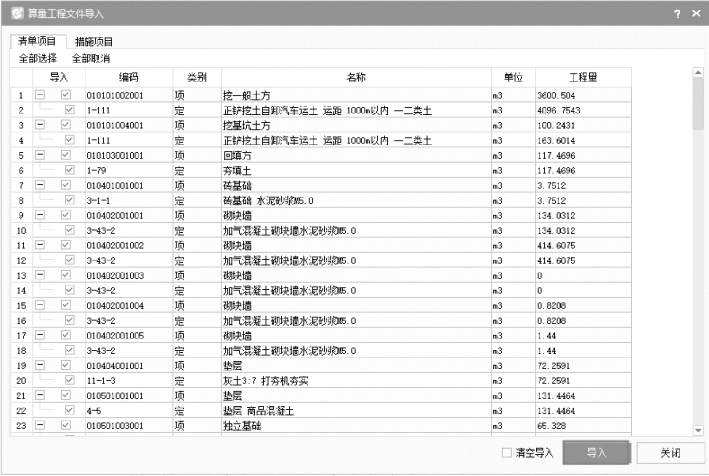Click the 编码 column header

(x=129, y=77)
